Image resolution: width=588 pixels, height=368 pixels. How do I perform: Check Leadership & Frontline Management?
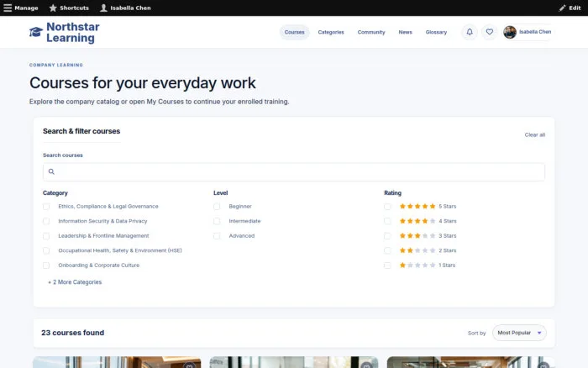pos(46,235)
